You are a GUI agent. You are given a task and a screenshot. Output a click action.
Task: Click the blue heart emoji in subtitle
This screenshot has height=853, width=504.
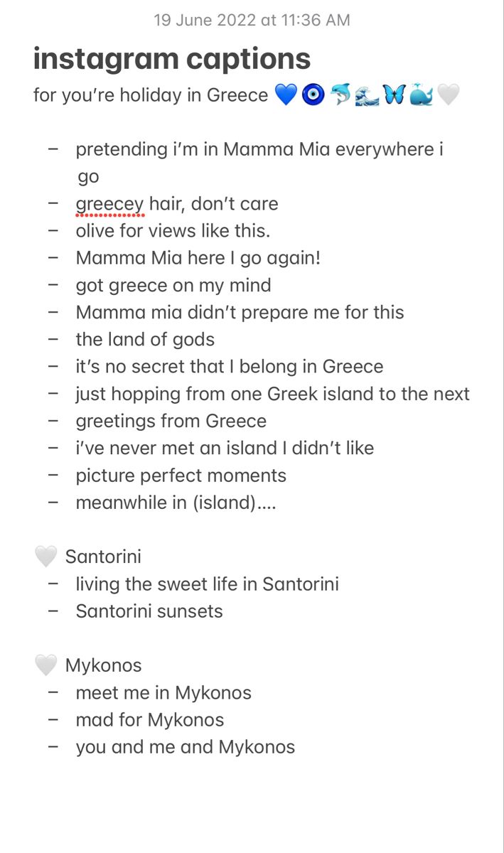[x=284, y=95]
